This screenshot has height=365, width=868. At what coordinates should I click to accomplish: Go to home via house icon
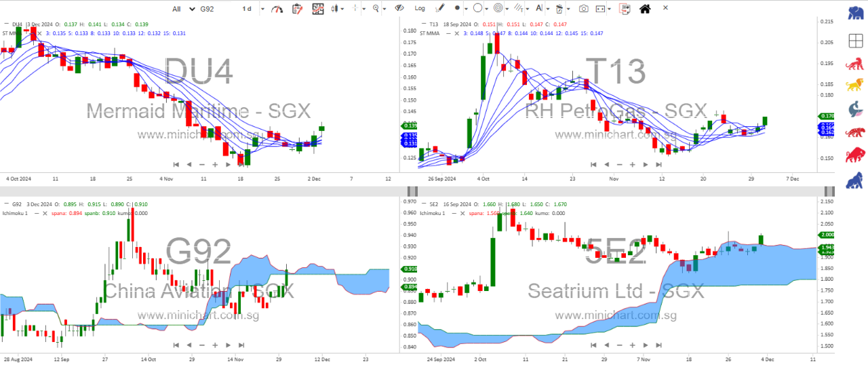pyautogui.click(x=644, y=9)
